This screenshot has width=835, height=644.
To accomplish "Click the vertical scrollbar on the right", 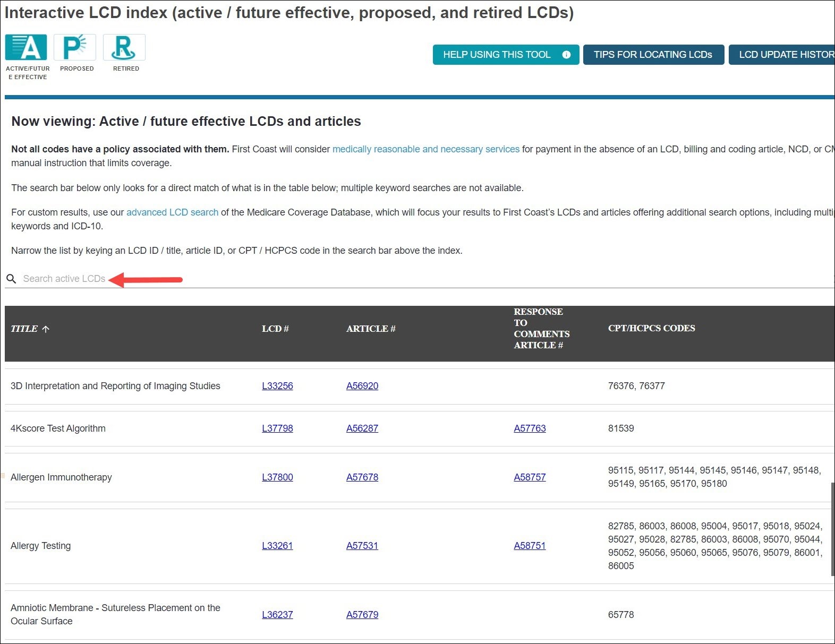I will pos(832,529).
